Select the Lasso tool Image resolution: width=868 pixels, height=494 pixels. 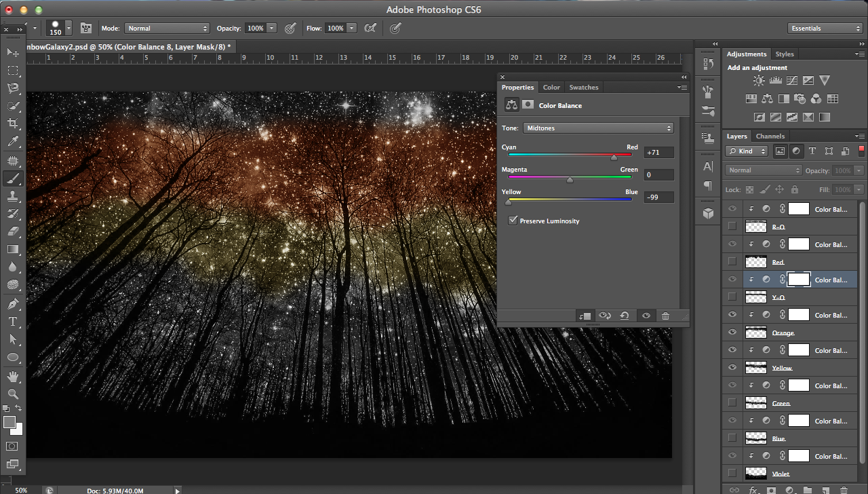pos(13,88)
